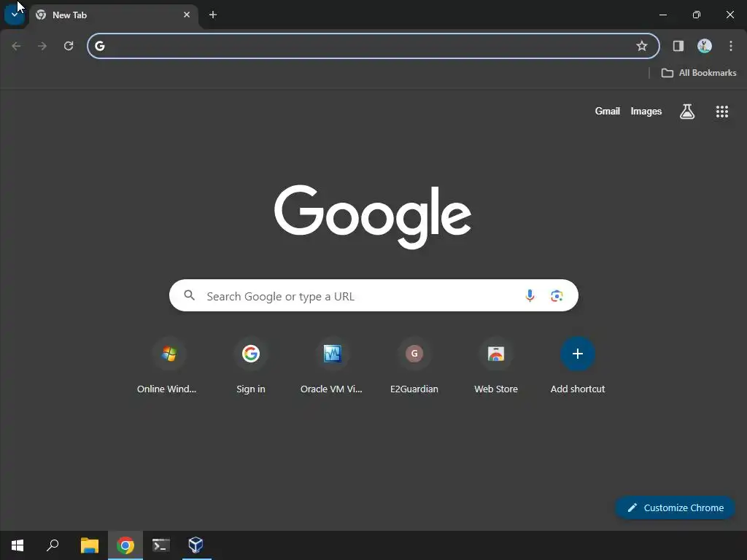Image resolution: width=747 pixels, height=560 pixels.
Task: Open the tab search dropdown chevron
Action: 15,15
